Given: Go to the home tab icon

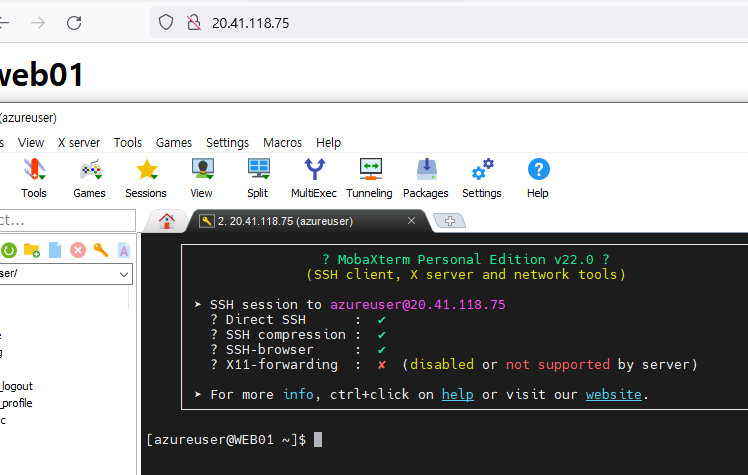Looking at the screenshot, I should tap(166, 221).
